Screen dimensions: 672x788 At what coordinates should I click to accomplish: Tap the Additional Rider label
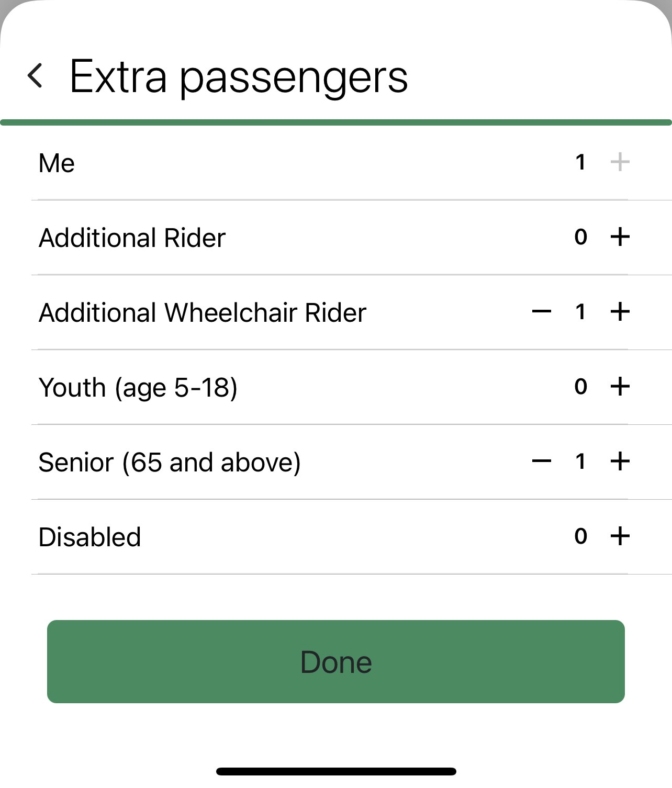(132, 238)
